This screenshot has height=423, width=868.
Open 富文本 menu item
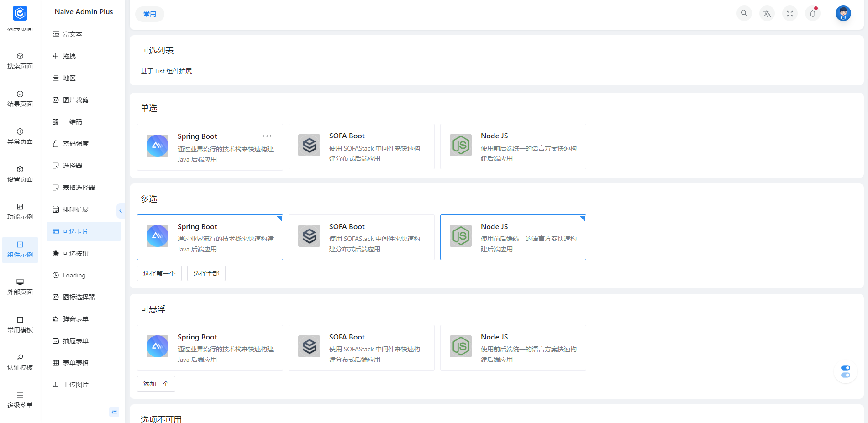click(84, 34)
